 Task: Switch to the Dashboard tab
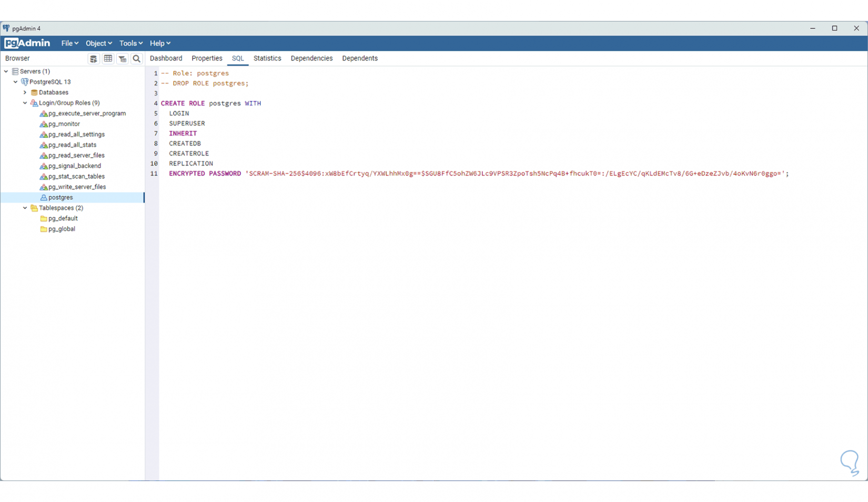pos(166,58)
